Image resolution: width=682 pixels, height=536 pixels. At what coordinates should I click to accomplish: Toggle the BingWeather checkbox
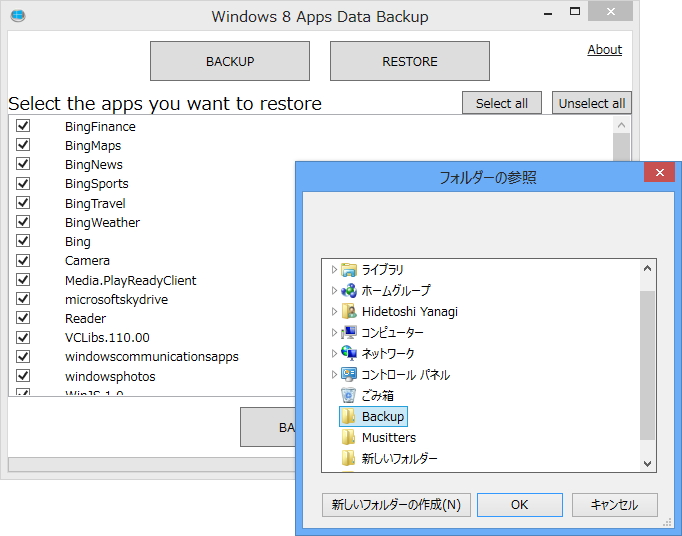[23, 222]
